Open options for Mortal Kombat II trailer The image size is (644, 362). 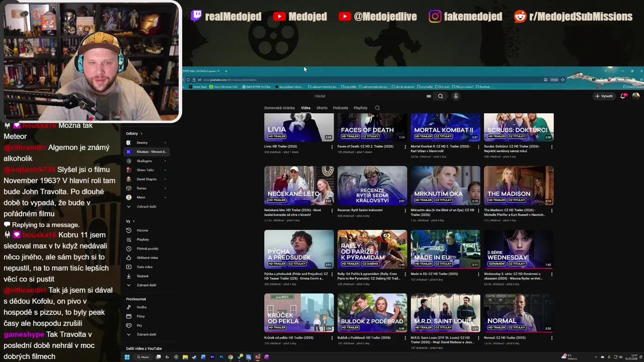(478, 147)
